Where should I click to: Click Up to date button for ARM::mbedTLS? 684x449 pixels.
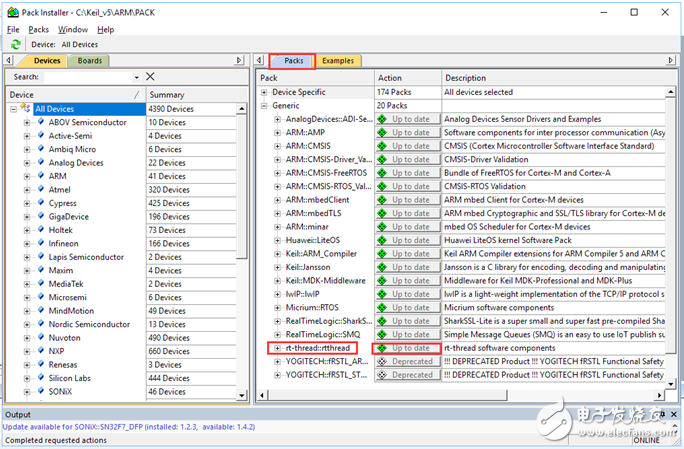coord(408,213)
